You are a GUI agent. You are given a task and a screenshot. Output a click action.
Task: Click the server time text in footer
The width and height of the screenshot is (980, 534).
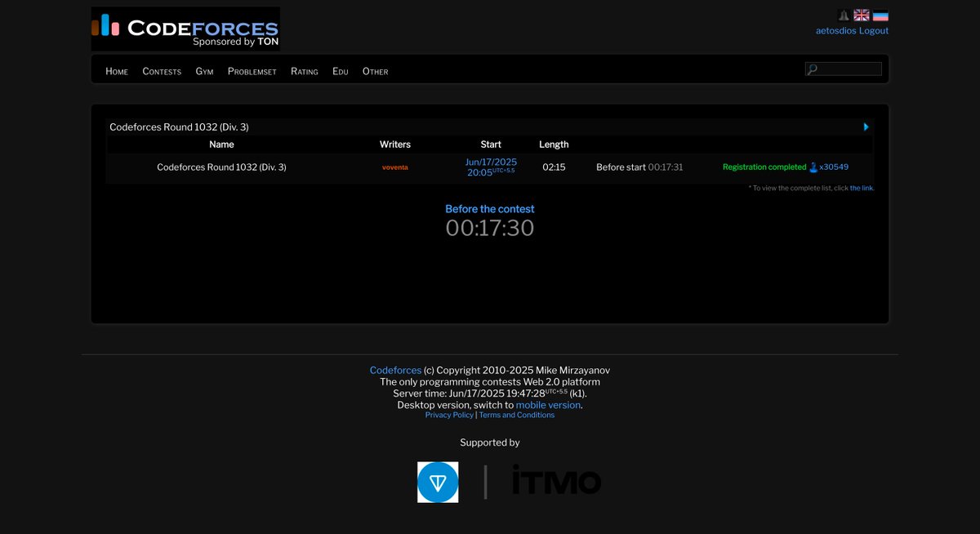click(x=490, y=394)
